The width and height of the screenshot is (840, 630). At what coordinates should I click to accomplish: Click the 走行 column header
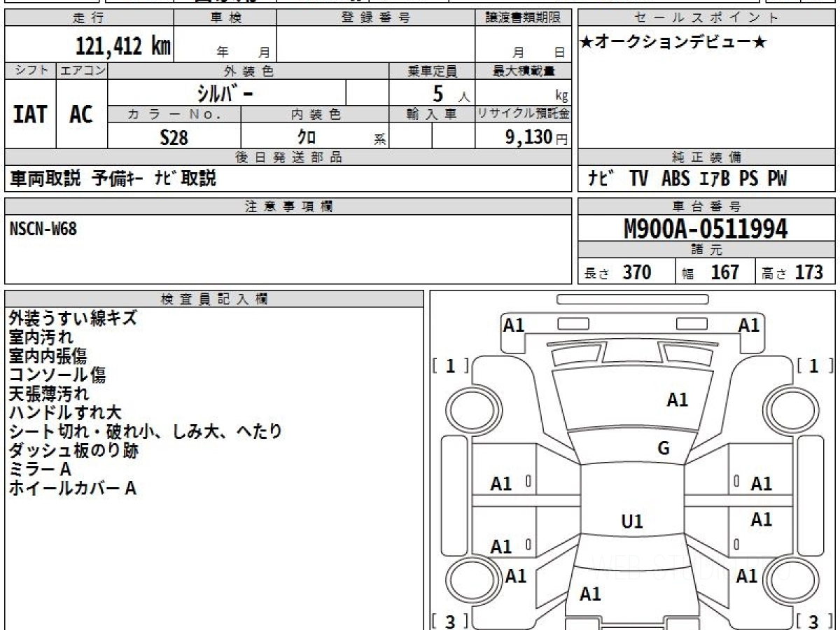pyautogui.click(x=88, y=18)
